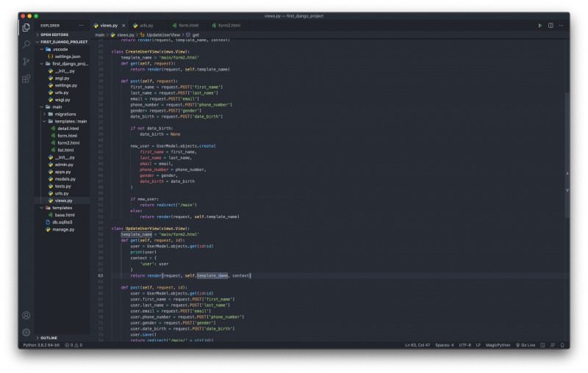Open the Accounts icon in activity bar
588x373 pixels.
click(x=26, y=315)
